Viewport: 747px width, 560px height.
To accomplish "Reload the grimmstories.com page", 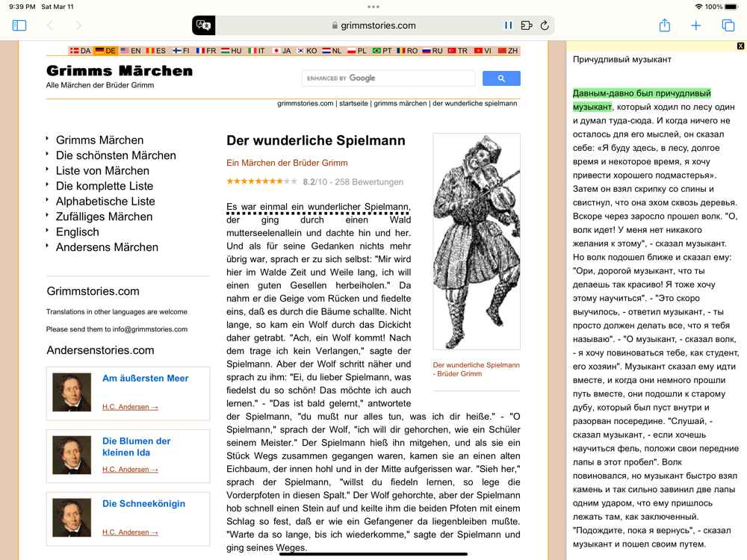I will coord(545,25).
